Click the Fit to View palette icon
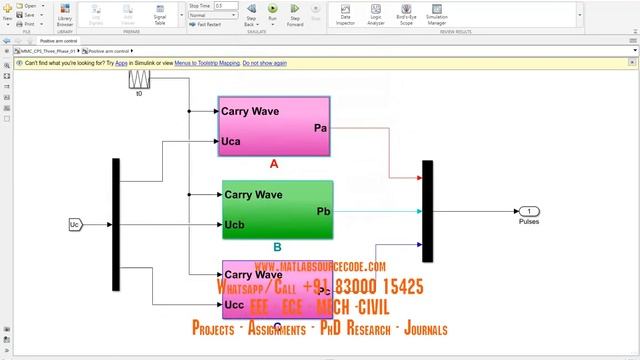The height and width of the screenshot is (360, 640). [x=7, y=76]
